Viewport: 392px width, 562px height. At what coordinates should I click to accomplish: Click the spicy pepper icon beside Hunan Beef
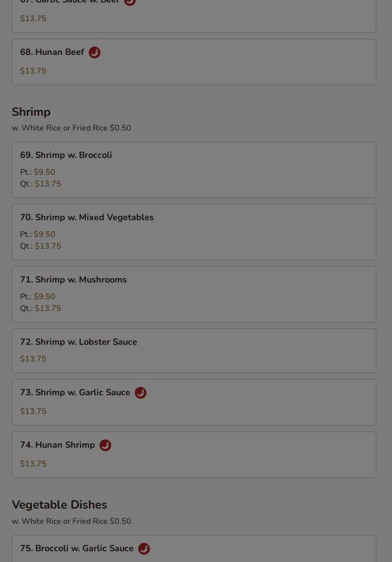click(x=95, y=52)
